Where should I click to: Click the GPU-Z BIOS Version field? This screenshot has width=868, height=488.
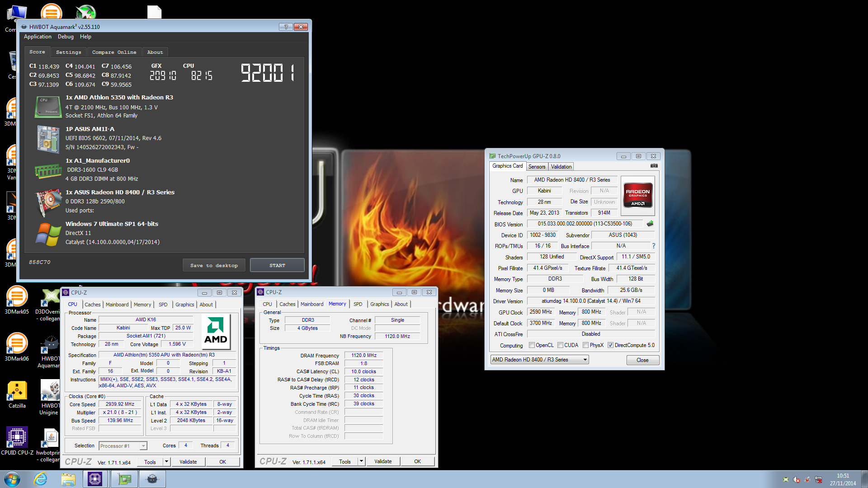pos(585,224)
